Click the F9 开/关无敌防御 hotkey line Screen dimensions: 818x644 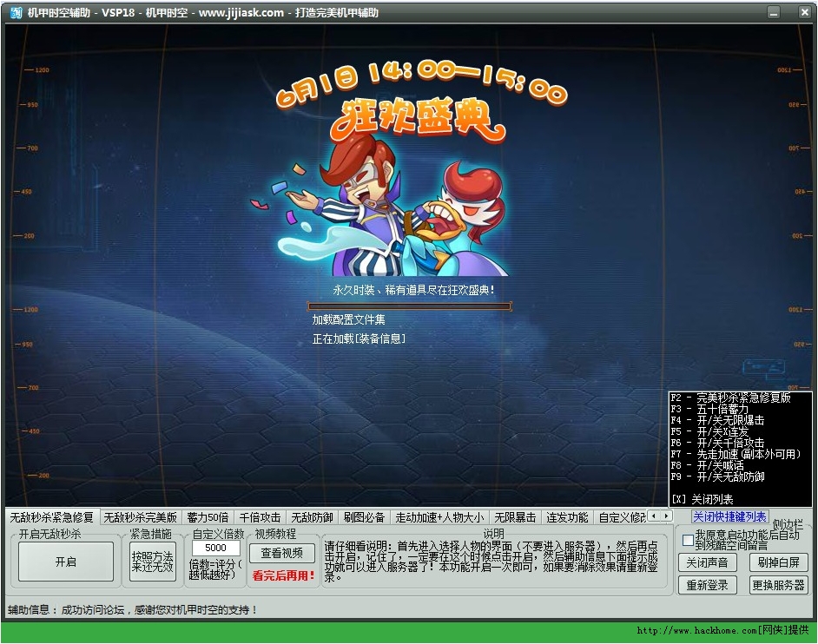pos(717,476)
